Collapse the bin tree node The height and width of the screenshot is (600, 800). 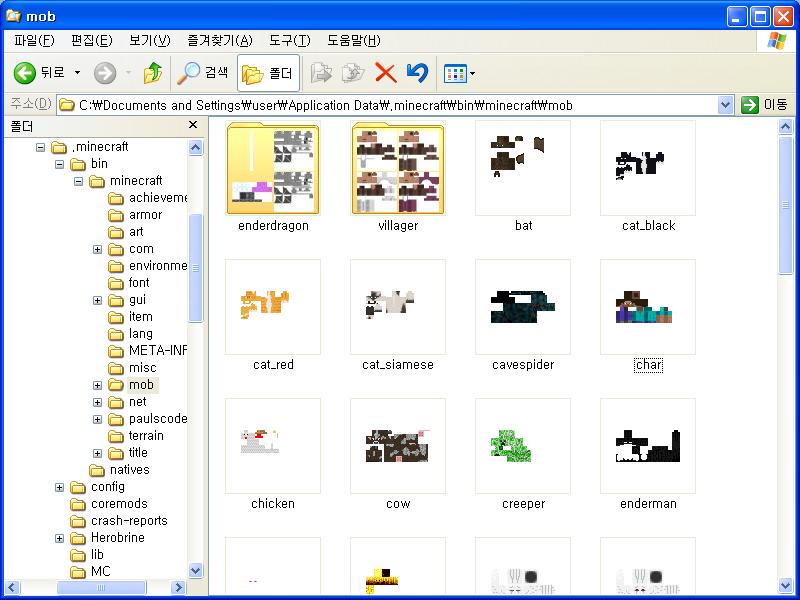[60, 164]
